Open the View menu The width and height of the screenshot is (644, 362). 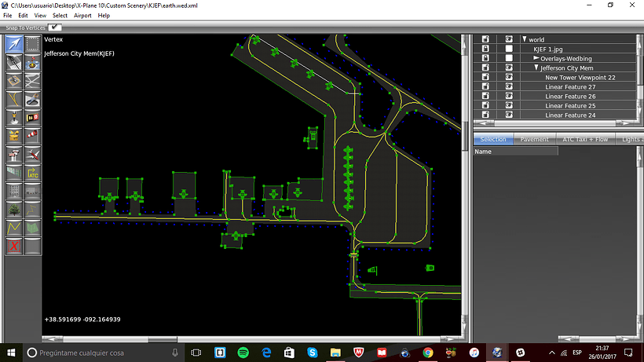40,16
